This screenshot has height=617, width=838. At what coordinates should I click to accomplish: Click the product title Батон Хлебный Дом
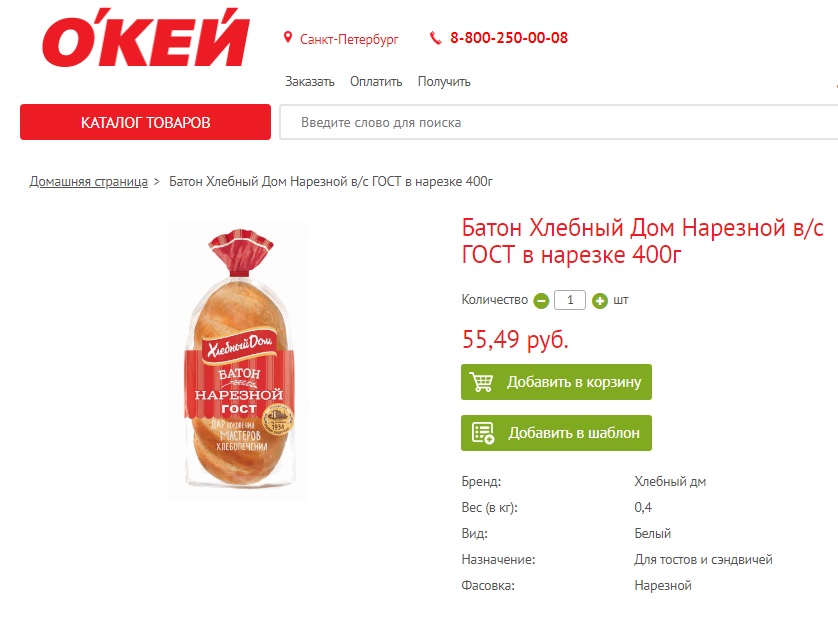tap(642, 241)
